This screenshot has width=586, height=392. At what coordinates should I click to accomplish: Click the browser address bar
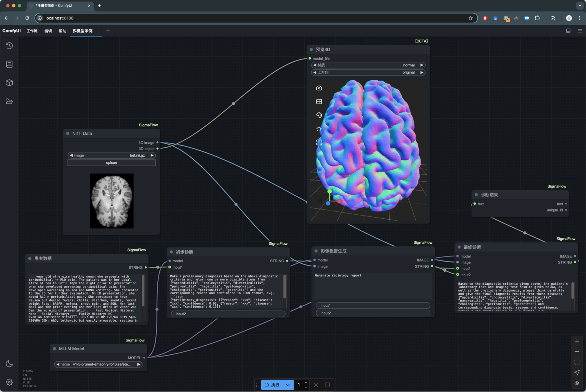click(256, 18)
